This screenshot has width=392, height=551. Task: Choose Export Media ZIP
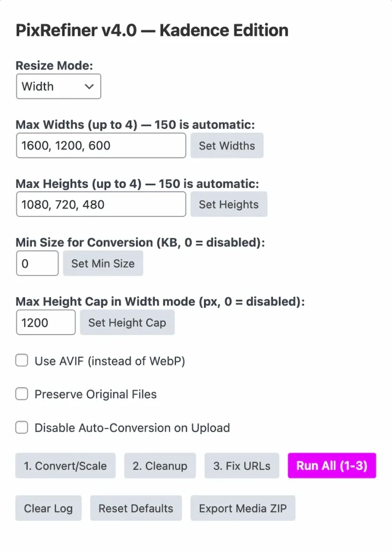pyautogui.click(x=243, y=508)
